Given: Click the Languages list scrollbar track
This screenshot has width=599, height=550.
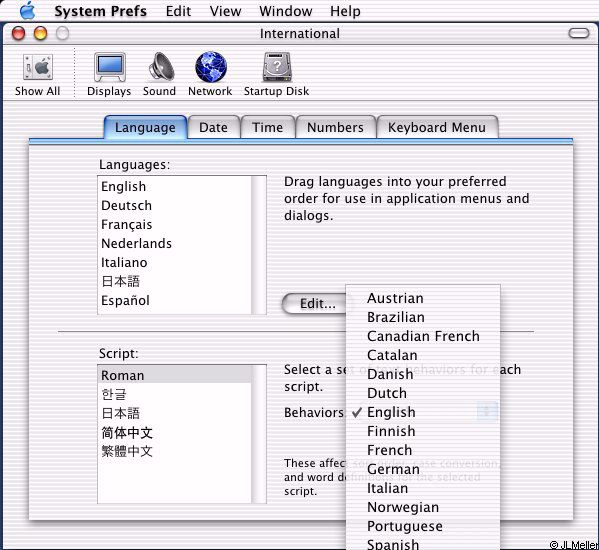Looking at the screenshot, I should tap(259, 245).
